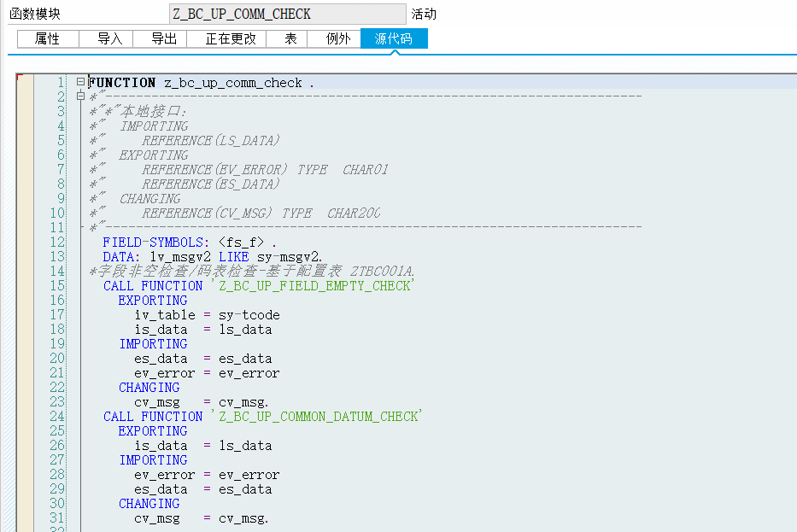The height and width of the screenshot is (532, 797).
Task: Click 'sy-msgv2.' on line 13
Action: (290, 256)
